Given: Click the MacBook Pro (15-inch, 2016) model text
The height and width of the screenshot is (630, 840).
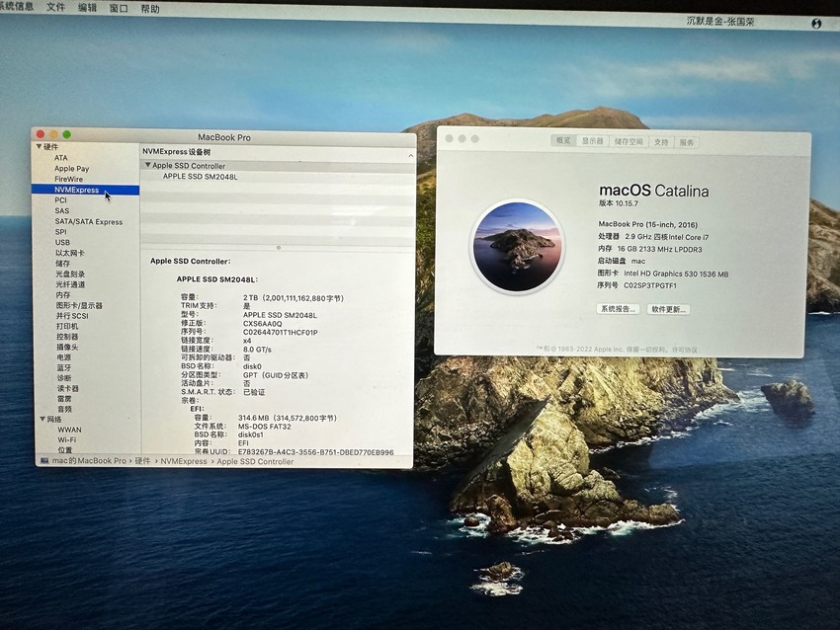Looking at the screenshot, I should point(647,224).
